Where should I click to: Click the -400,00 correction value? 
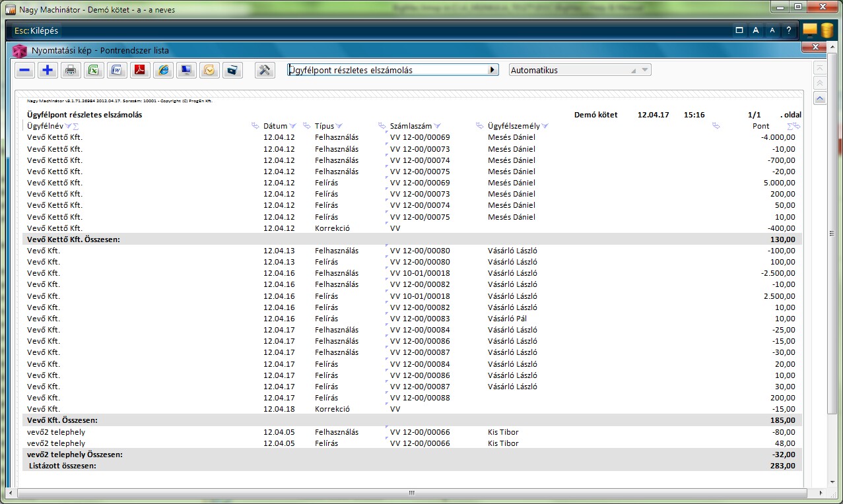tap(781, 228)
